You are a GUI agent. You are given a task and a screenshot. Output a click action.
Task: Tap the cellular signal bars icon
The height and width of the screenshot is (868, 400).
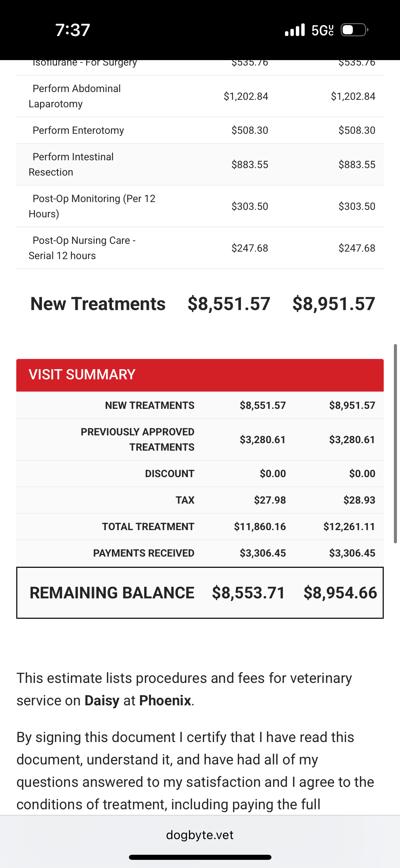[x=295, y=30]
